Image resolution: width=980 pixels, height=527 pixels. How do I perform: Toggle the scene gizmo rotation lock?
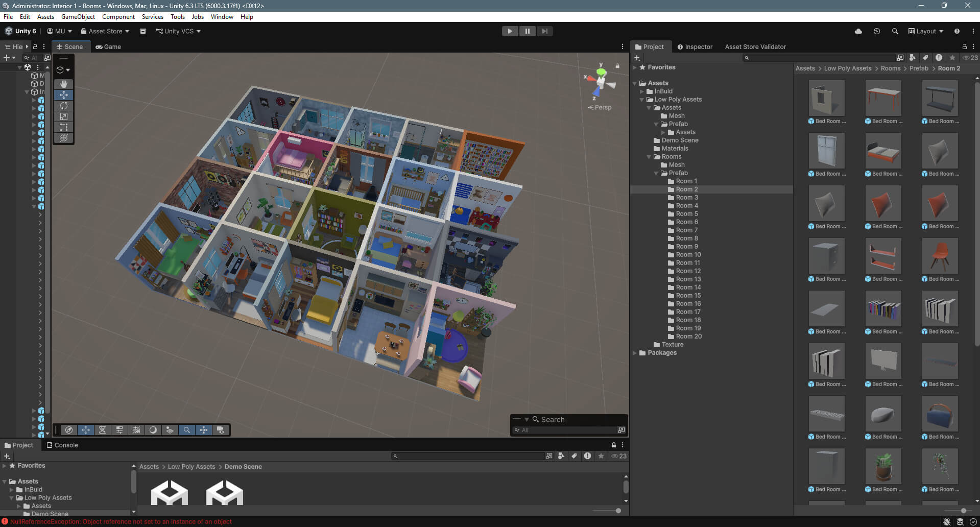617,66
